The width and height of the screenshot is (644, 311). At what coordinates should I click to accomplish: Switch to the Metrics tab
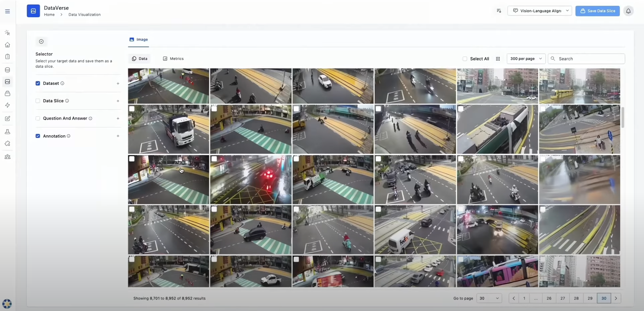[173, 59]
